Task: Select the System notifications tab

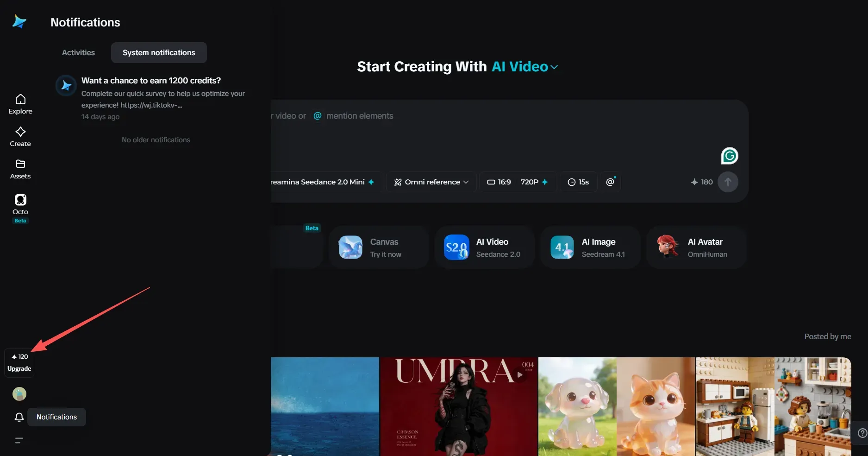Action: click(x=159, y=53)
